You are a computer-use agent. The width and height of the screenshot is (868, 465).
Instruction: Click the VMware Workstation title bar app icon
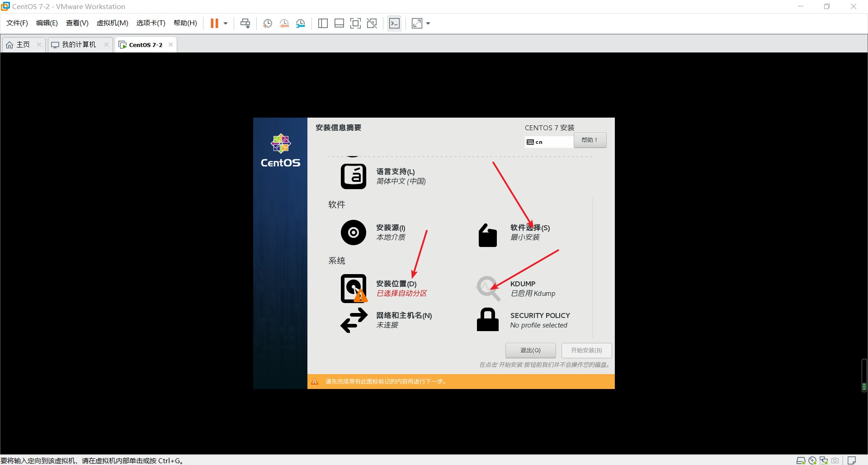coord(5,6)
